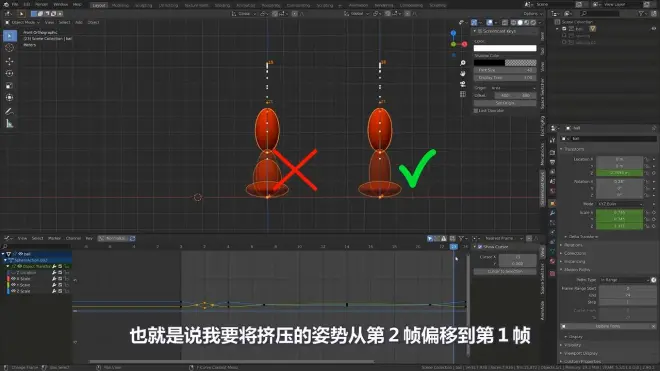Open the Modifiers wrench properties tab
The width and height of the screenshot is (660, 371).
click(x=553, y=213)
